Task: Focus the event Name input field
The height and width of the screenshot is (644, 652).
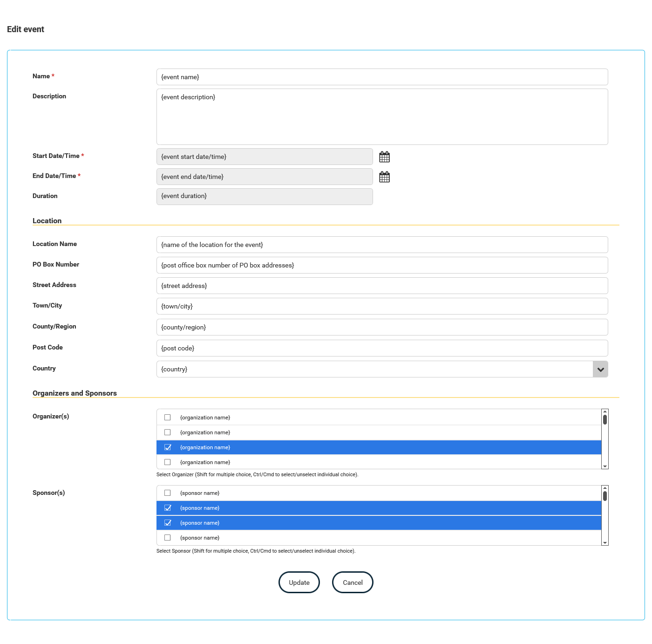Action: [382, 77]
